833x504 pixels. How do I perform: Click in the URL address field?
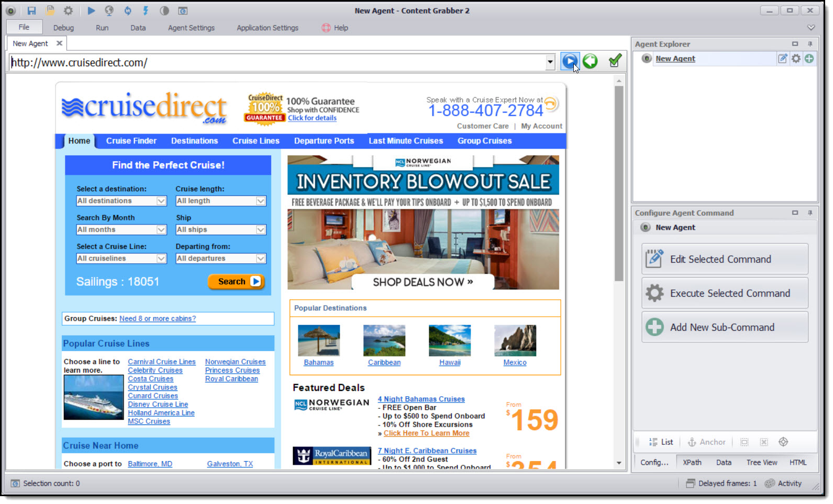(277, 62)
